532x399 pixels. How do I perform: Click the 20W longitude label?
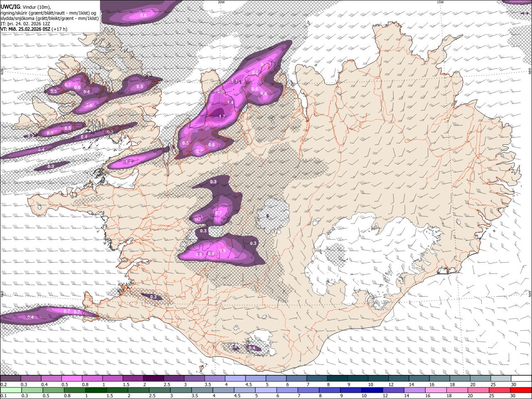(221, 2)
